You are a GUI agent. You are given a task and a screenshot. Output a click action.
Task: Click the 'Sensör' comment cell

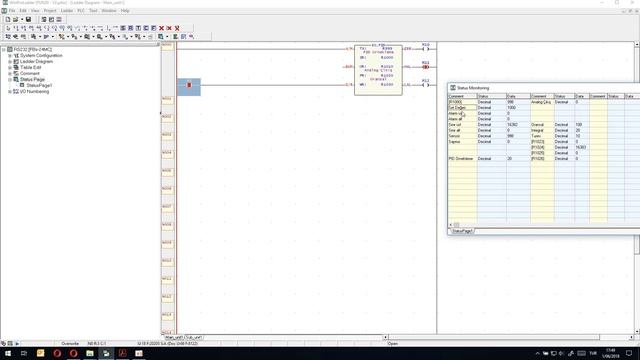(x=462, y=136)
